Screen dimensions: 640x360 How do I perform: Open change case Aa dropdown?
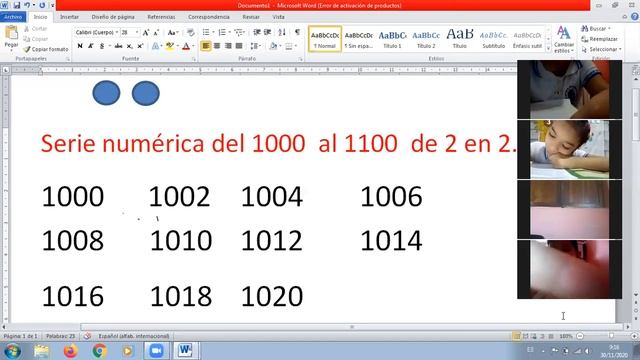tap(173, 33)
